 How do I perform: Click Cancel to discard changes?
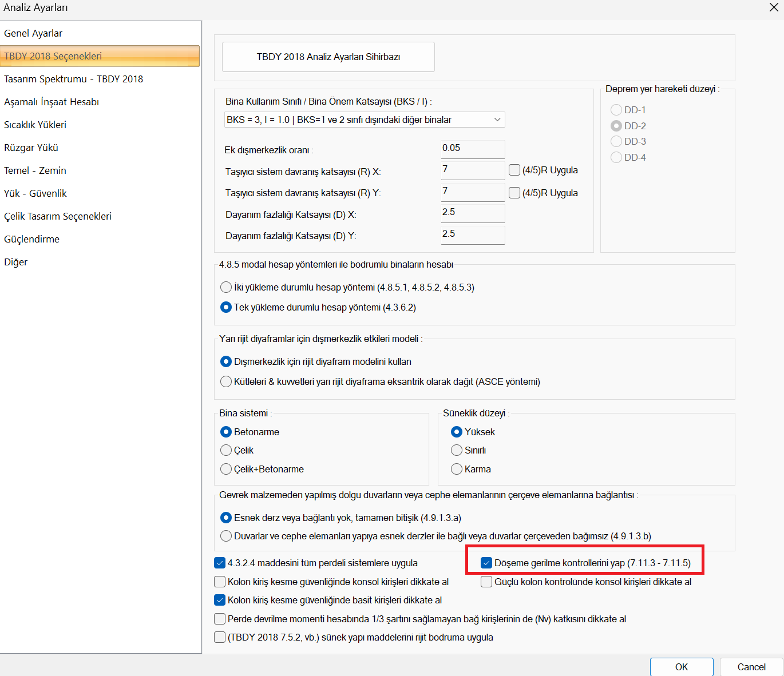point(751,667)
